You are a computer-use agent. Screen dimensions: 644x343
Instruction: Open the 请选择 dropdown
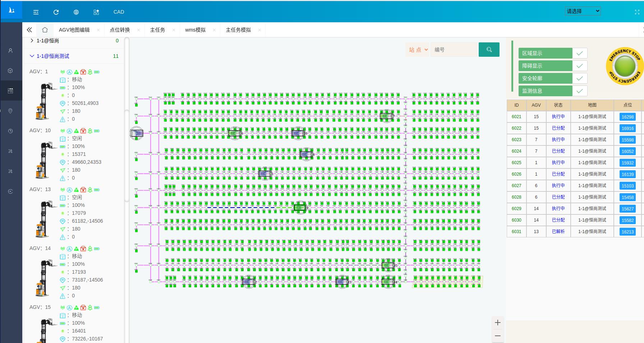[582, 11]
